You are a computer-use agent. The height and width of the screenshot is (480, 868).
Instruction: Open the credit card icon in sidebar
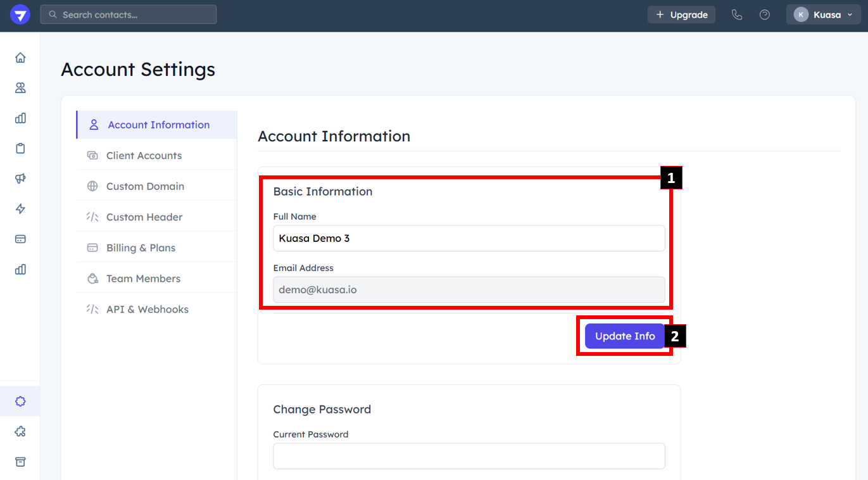click(20, 239)
